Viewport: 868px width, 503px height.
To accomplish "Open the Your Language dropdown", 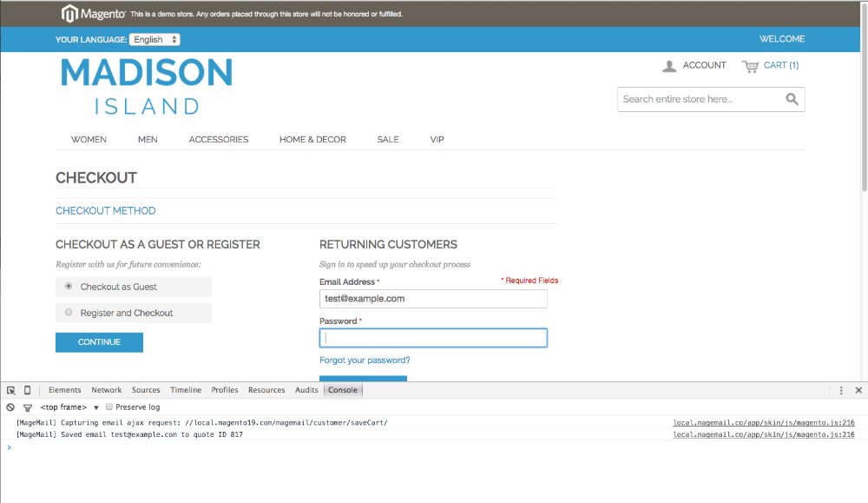I will tap(155, 39).
